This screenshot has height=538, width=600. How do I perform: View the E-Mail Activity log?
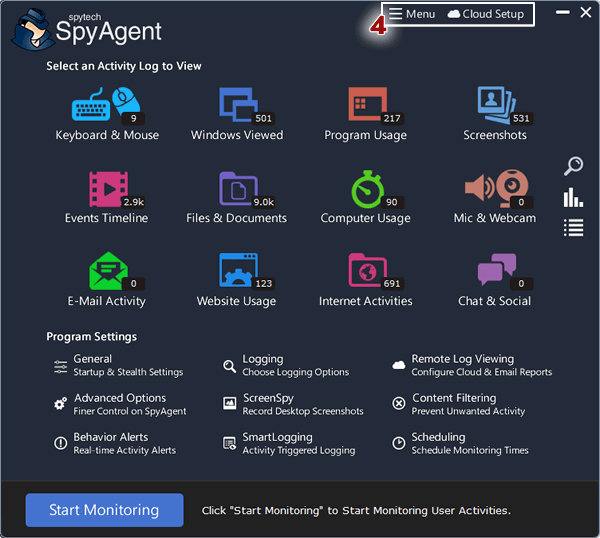[x=106, y=273]
